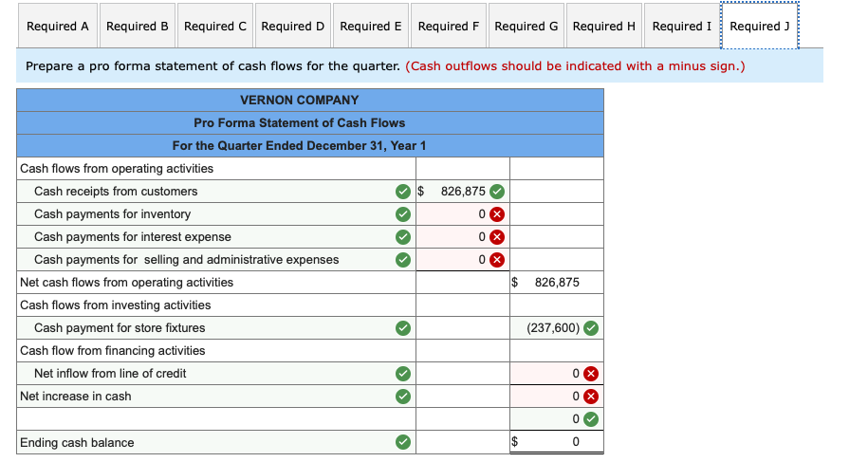The width and height of the screenshot is (868, 462).
Task: Switch to the Required C tab
Action: [215, 26]
